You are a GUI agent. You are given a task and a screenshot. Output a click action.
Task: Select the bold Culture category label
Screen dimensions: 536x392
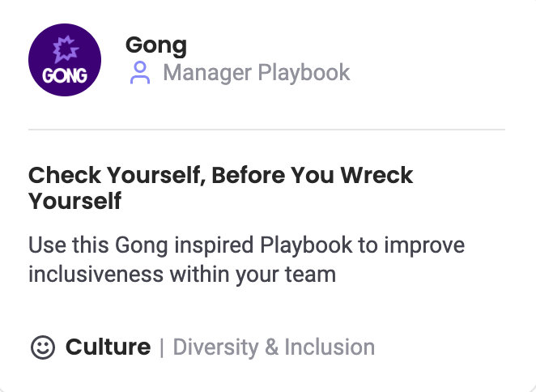pyautogui.click(x=108, y=347)
